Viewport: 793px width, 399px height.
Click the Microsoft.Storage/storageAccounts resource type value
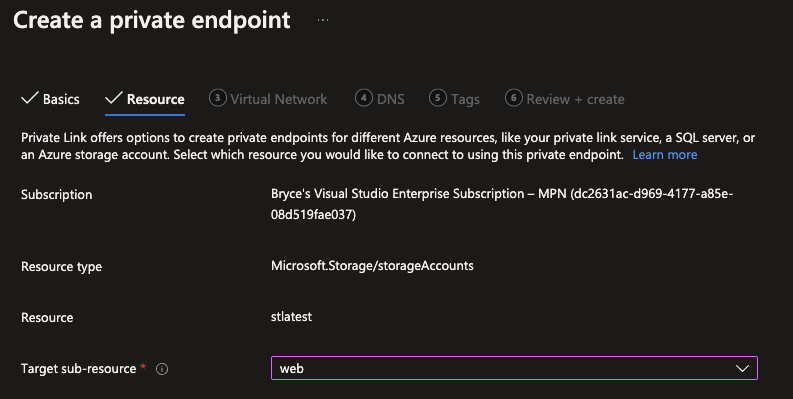point(372,266)
